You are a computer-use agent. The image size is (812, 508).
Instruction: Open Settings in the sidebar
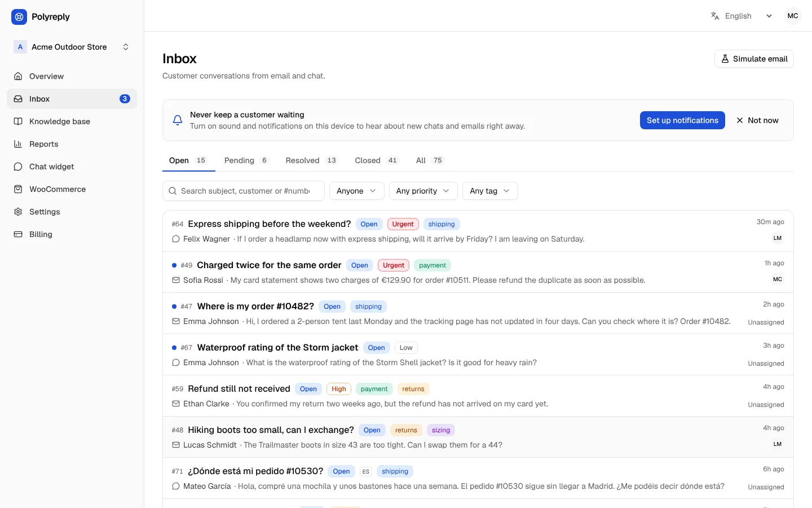[x=72, y=212]
